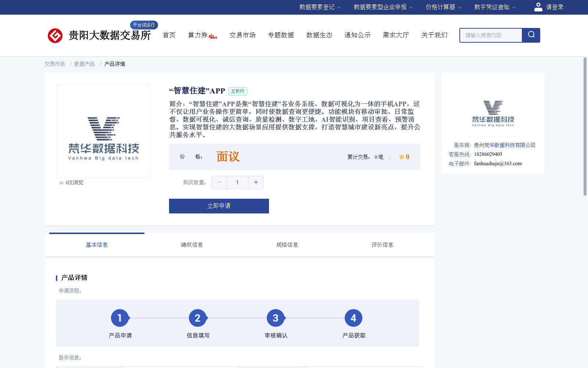The height and width of the screenshot is (368, 588).
Task: Open the 关于我们 menu item
Action: coord(434,35)
